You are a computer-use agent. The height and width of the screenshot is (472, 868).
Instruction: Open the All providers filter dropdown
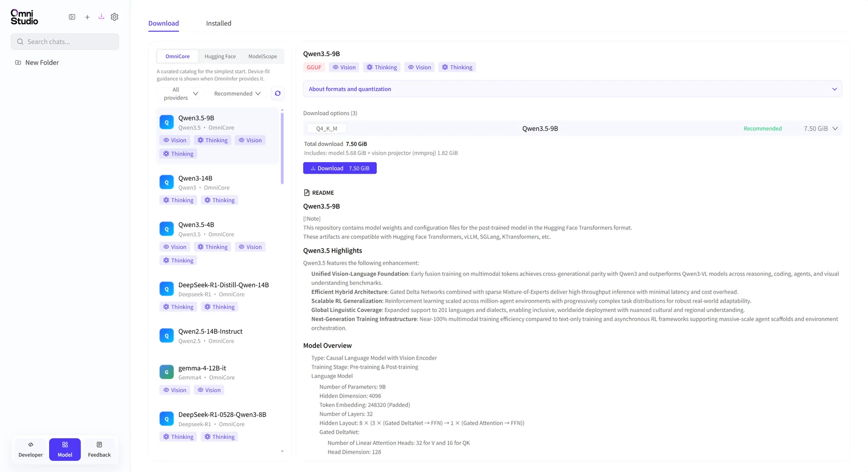tap(180, 94)
